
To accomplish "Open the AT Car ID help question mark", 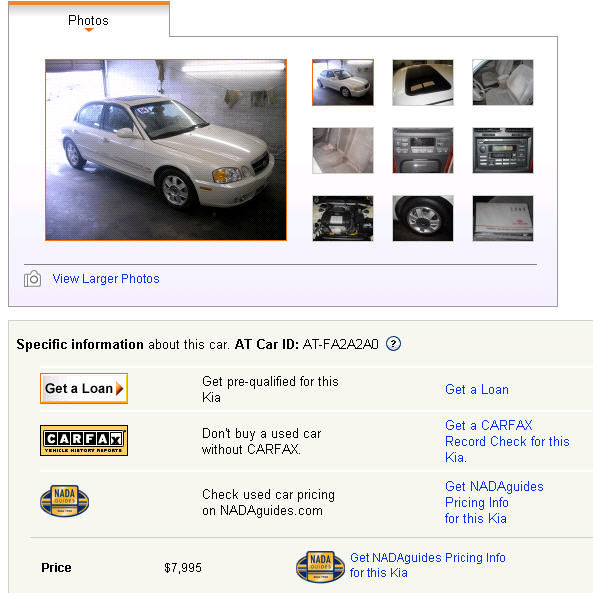I will [x=393, y=344].
